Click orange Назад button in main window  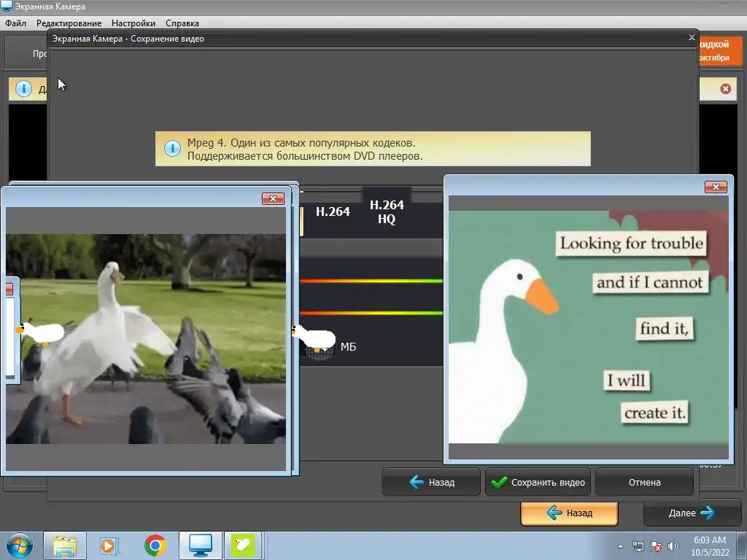pyautogui.click(x=569, y=513)
